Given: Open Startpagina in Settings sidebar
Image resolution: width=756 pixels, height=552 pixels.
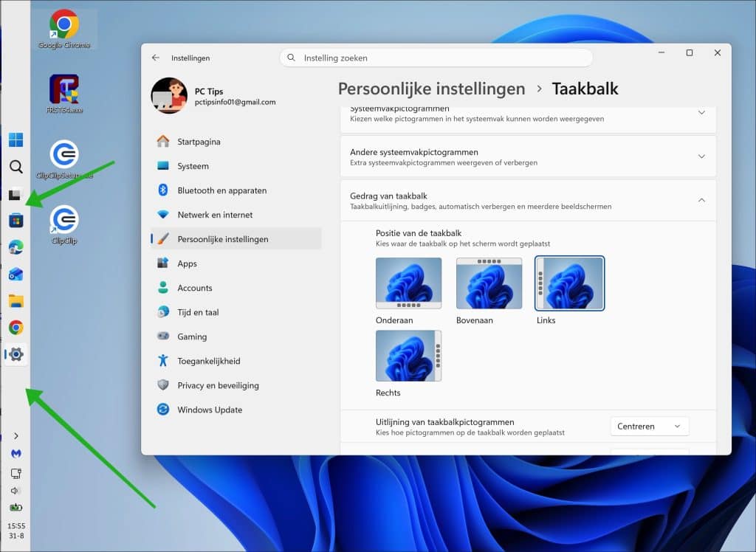Looking at the screenshot, I should point(236,141).
